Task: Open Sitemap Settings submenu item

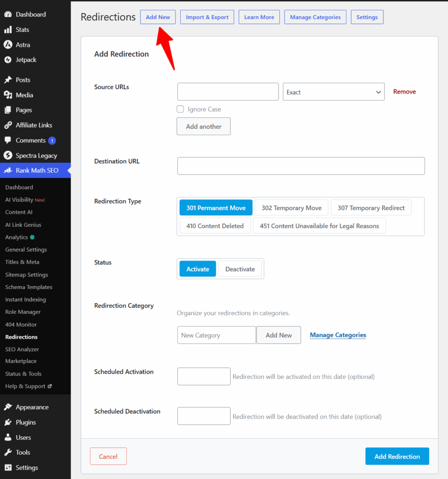Action: pyautogui.click(x=27, y=275)
